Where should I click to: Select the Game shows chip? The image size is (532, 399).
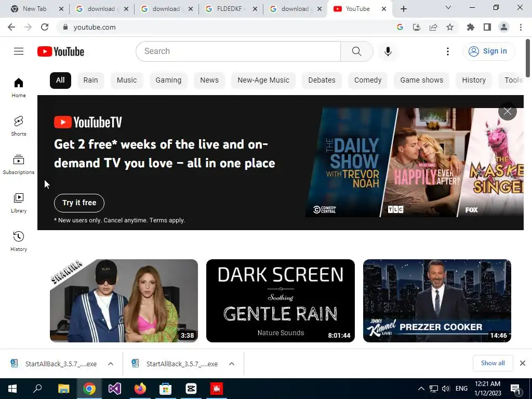pos(421,81)
